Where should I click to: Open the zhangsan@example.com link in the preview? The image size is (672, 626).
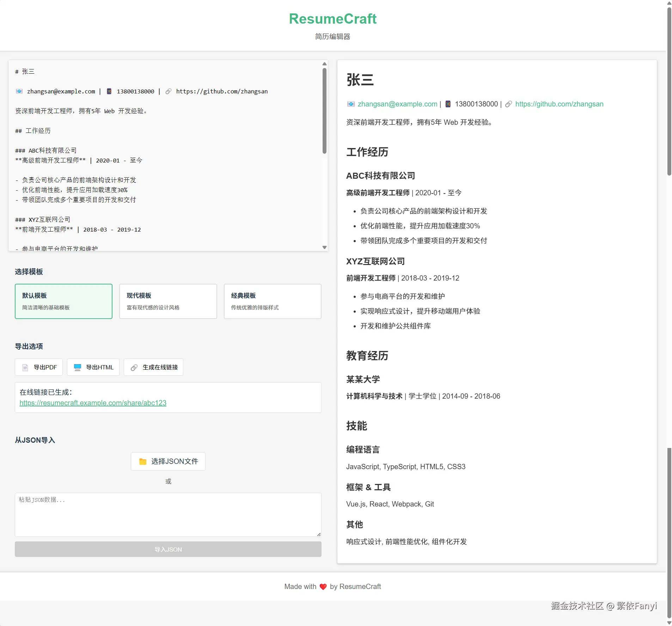pos(397,104)
